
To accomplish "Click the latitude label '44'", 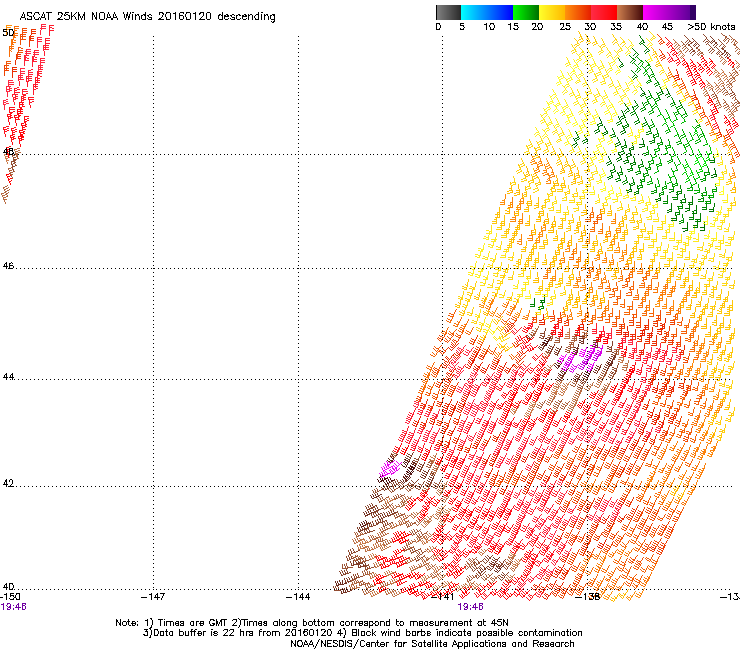I will point(8,377).
